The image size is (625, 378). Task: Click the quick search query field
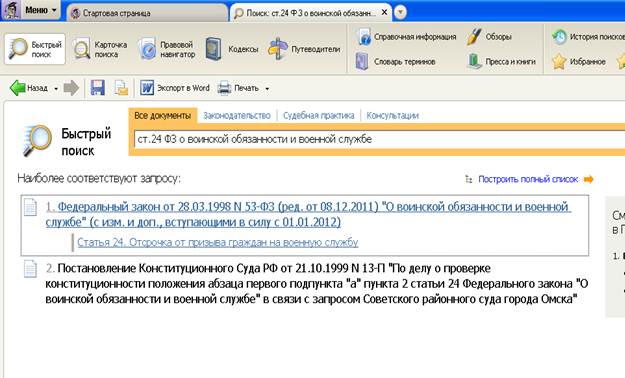pyautogui.click(x=379, y=139)
